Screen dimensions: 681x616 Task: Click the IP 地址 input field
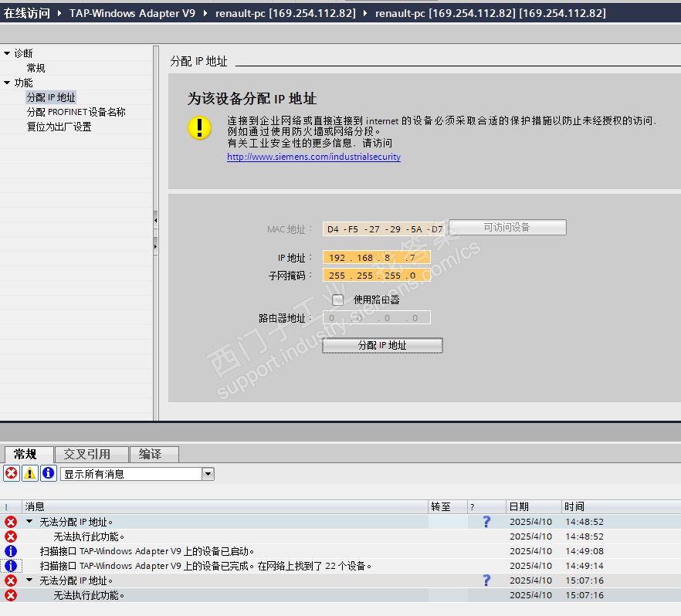377,257
